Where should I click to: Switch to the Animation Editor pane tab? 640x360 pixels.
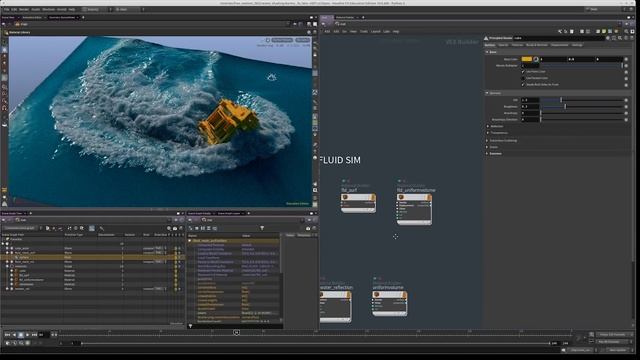[32, 18]
